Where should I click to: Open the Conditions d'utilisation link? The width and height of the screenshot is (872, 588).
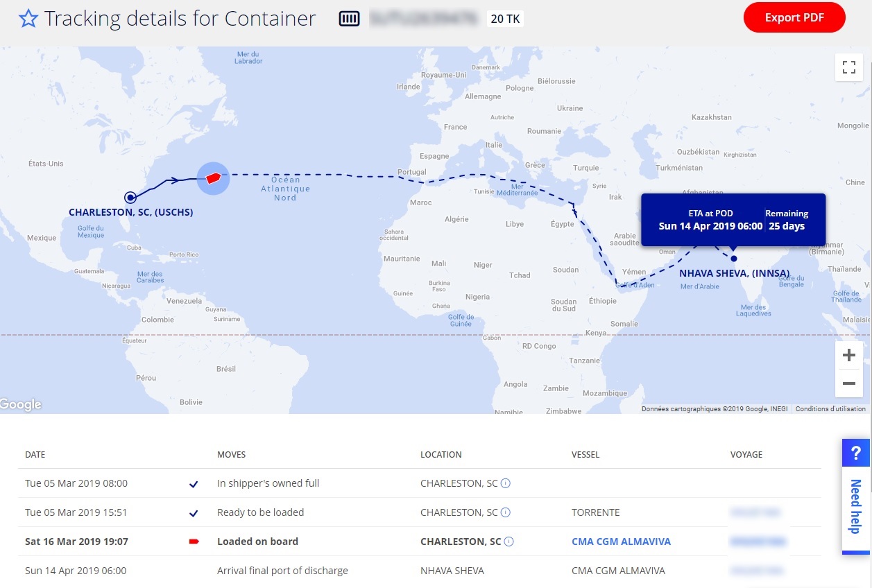[830, 409]
